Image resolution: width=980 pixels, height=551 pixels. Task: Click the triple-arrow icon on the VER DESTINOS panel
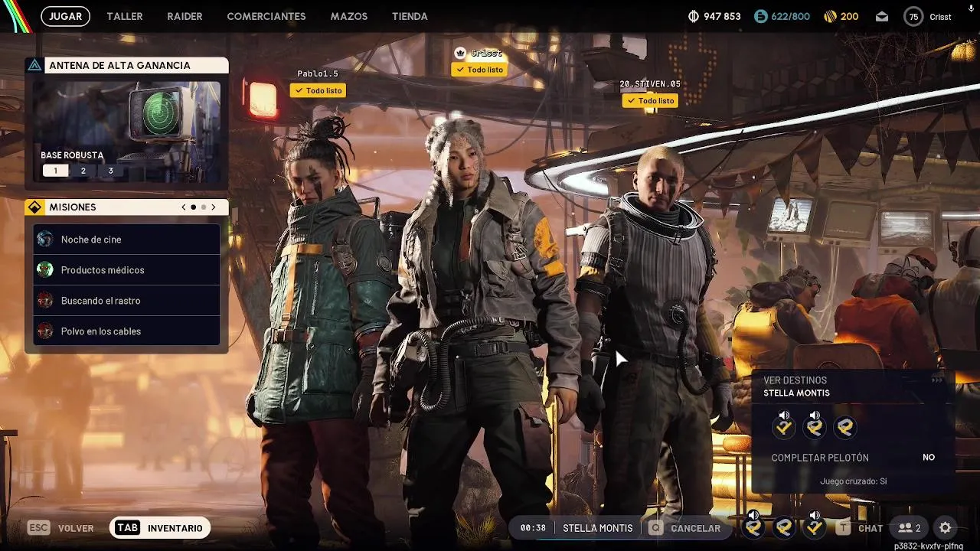click(x=937, y=380)
